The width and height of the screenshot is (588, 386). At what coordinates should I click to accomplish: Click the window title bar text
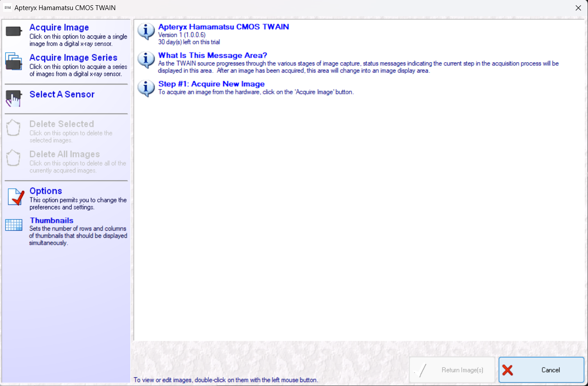click(65, 8)
